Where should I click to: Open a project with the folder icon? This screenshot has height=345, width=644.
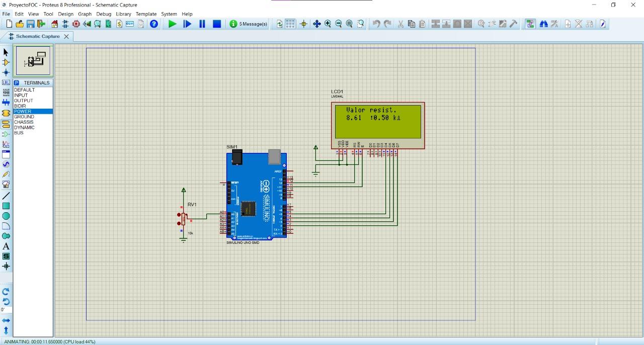coord(20,24)
